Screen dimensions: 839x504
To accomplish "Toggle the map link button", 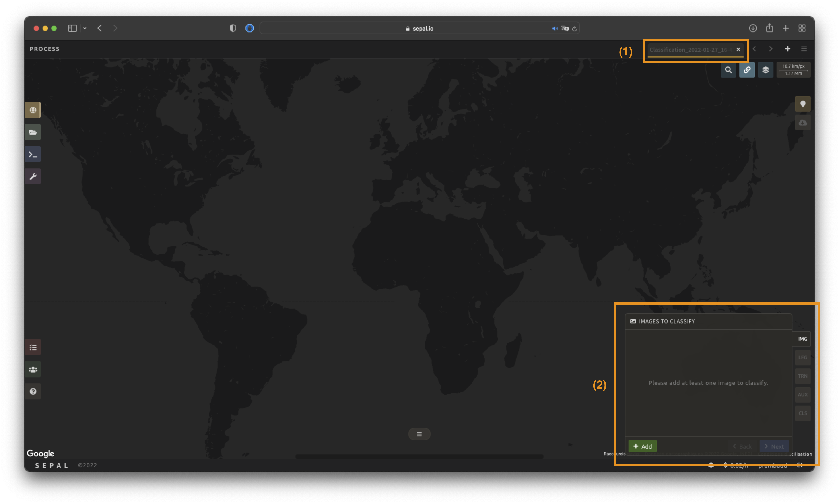I will click(x=747, y=70).
